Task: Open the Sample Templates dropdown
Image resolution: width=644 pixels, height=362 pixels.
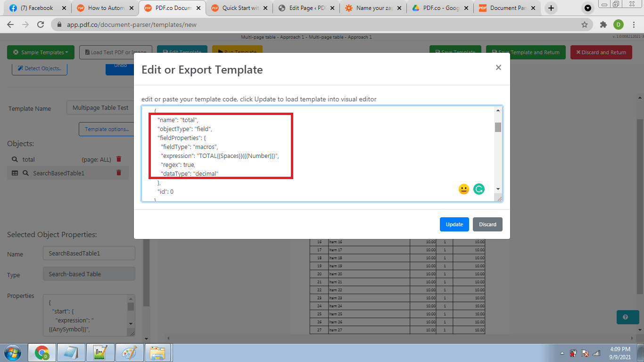Action: 41,52
